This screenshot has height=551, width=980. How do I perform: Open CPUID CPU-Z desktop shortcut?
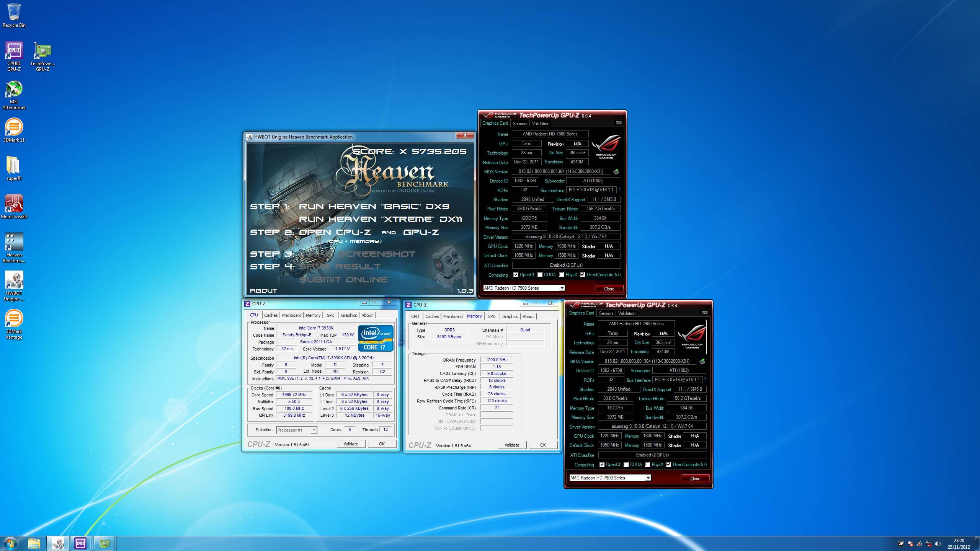click(14, 57)
